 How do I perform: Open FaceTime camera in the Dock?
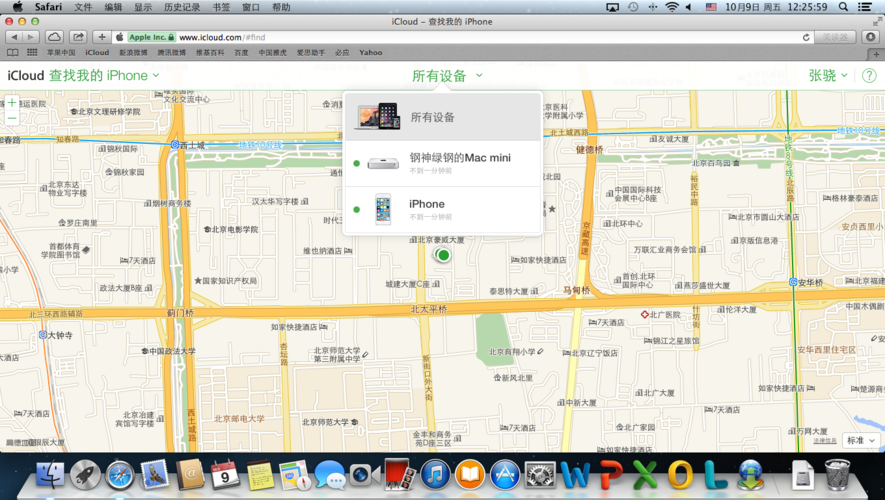(x=365, y=475)
